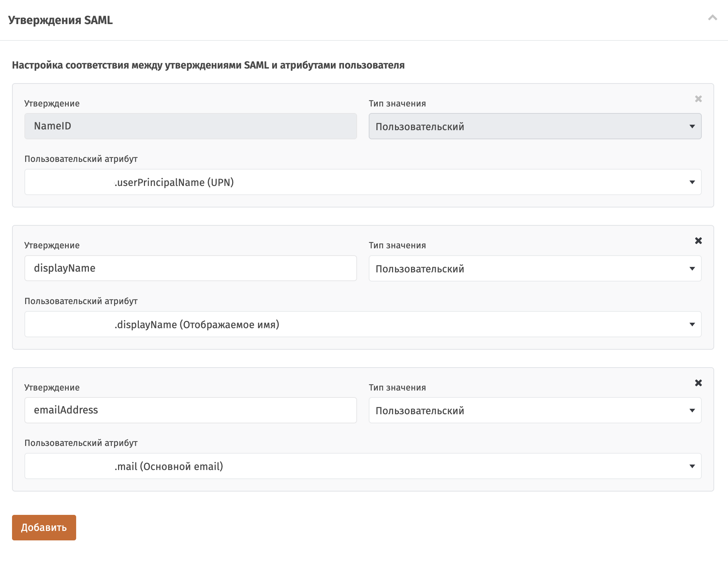
Task: Open value type dropdown for emailAddress
Action: 535,410
